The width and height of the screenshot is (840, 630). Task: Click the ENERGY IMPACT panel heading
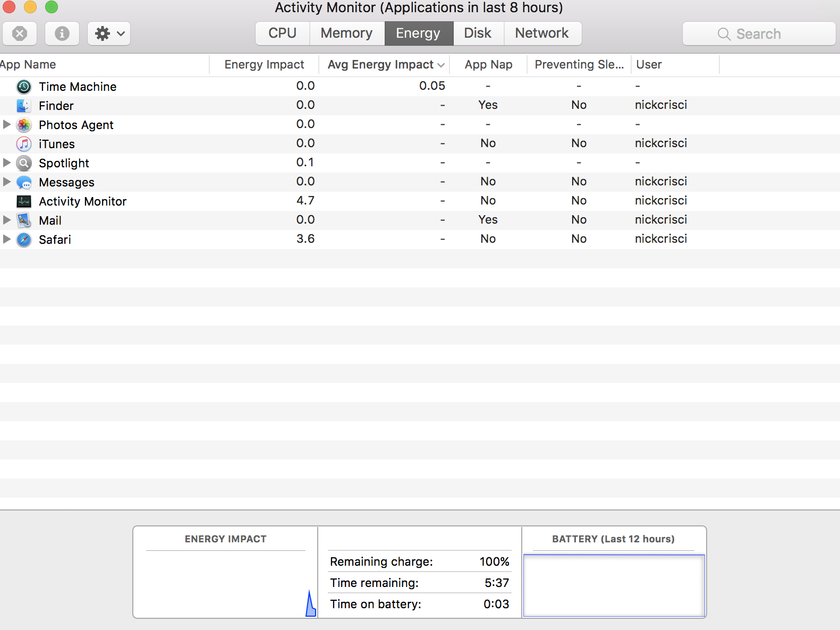coord(226,539)
